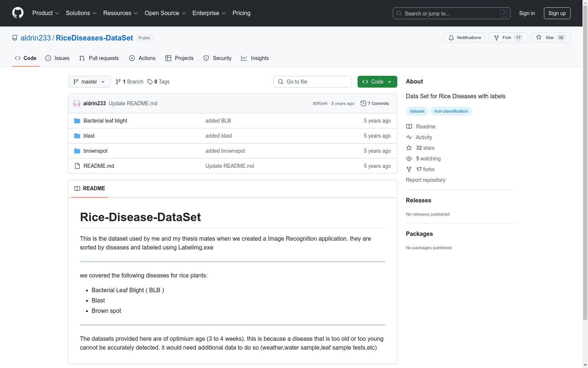Image resolution: width=588 pixels, height=368 pixels.
Task: Click the dataset topic tag
Action: (417, 111)
